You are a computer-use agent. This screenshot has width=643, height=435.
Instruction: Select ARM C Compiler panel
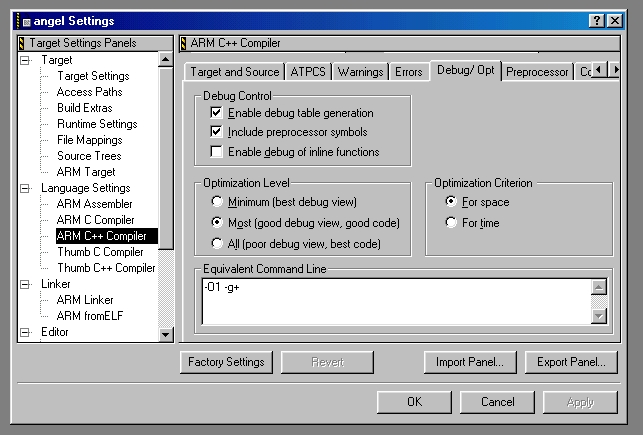pyautogui.click(x=96, y=220)
